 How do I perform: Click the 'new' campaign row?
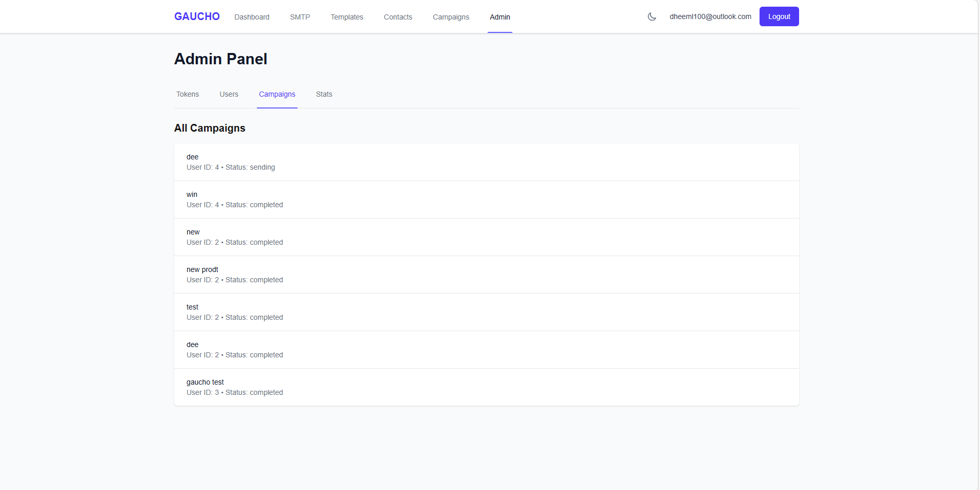click(486, 237)
